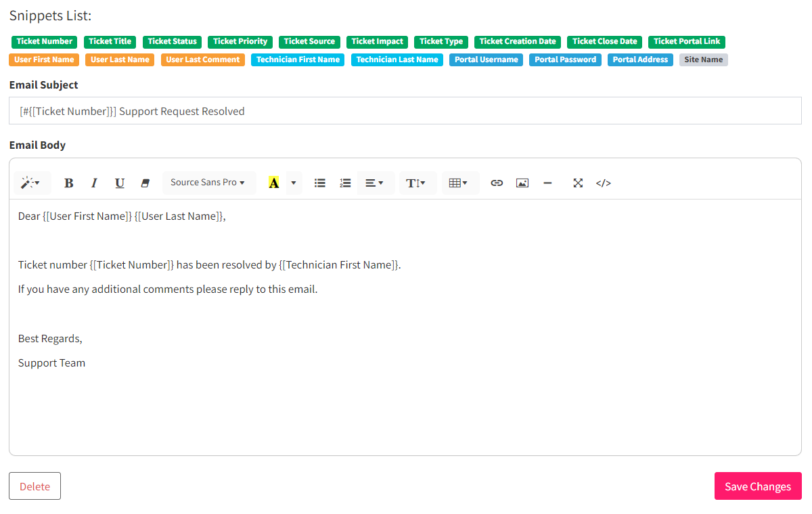812x514 pixels.
Task: Click the 'Dear {[User First Name]}' greeting line
Action: coord(122,216)
